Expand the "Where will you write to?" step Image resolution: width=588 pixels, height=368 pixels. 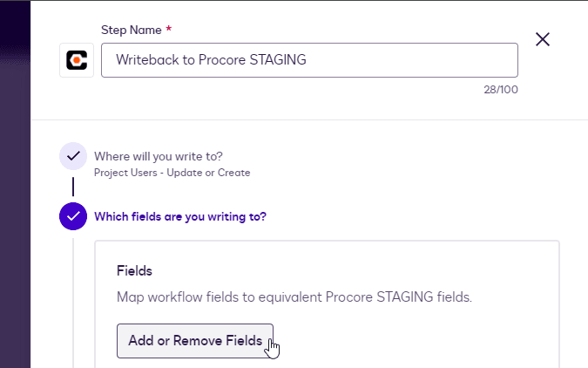point(158,156)
